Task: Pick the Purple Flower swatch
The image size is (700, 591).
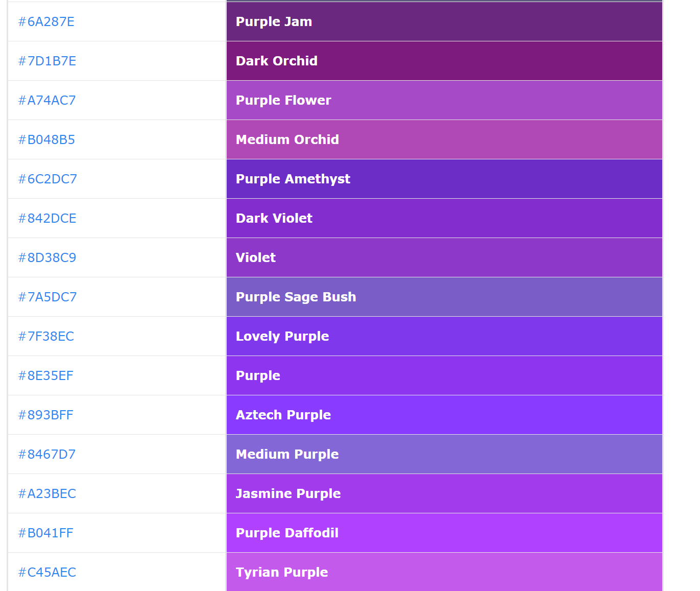Action: click(x=444, y=101)
